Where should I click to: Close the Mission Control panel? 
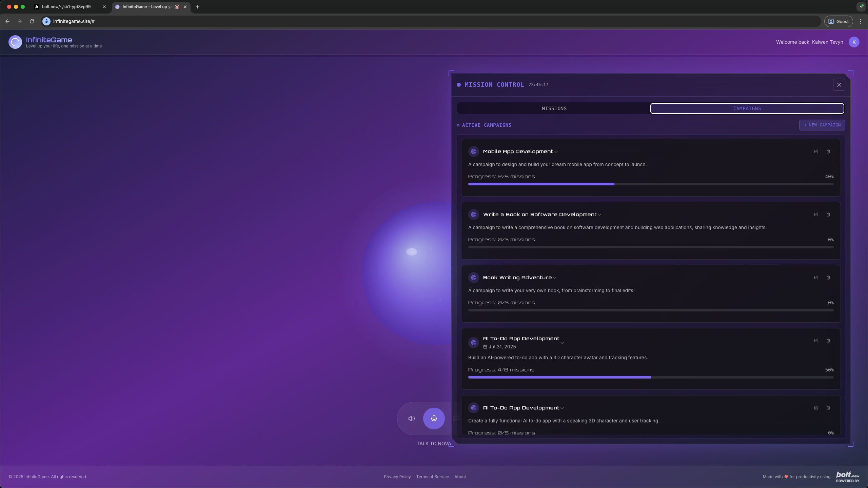839,85
